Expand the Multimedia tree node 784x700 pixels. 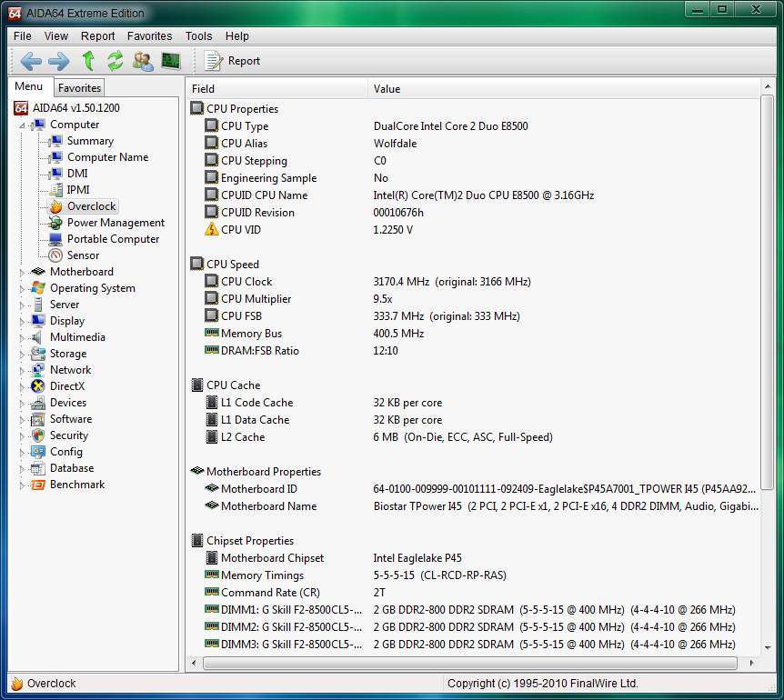(22, 338)
